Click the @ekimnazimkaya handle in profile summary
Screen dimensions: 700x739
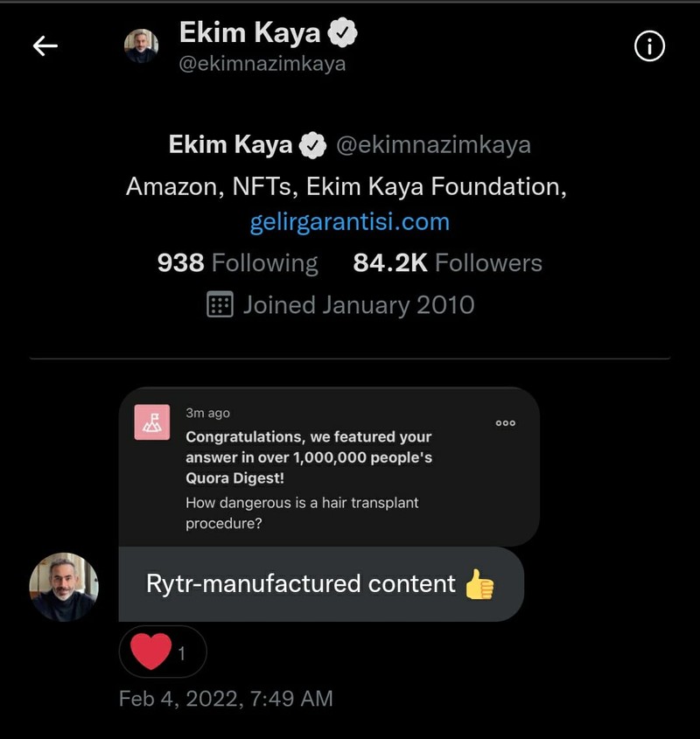(x=433, y=145)
